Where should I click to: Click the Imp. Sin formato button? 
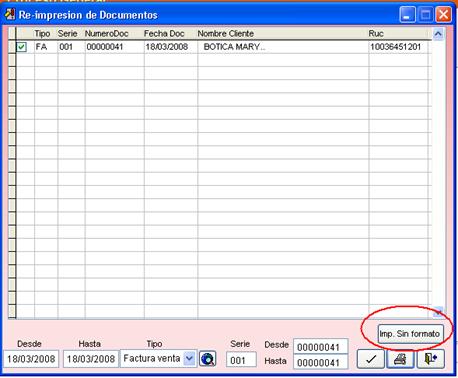click(x=410, y=334)
